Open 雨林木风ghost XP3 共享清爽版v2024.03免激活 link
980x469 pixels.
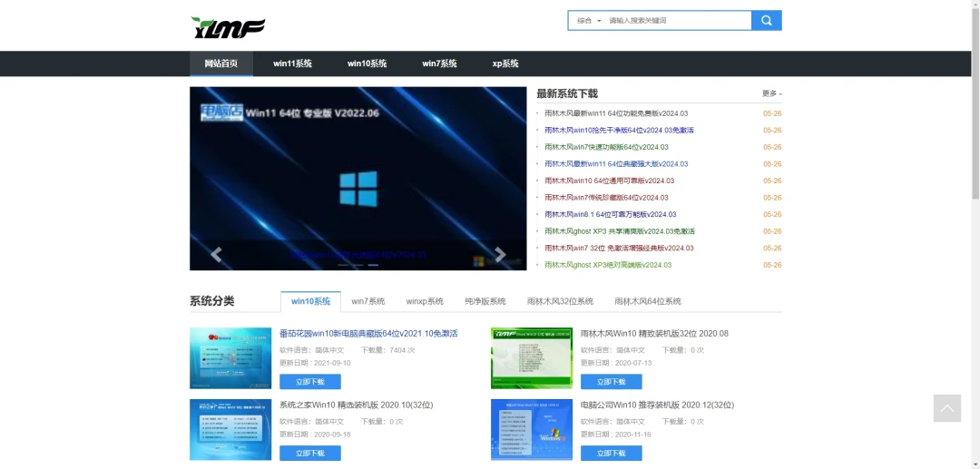[620, 231]
